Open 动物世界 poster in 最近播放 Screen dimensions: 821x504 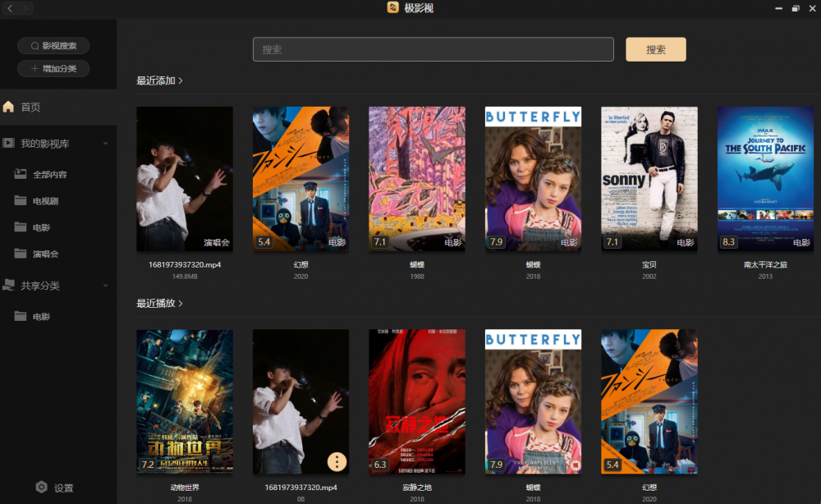pos(185,401)
